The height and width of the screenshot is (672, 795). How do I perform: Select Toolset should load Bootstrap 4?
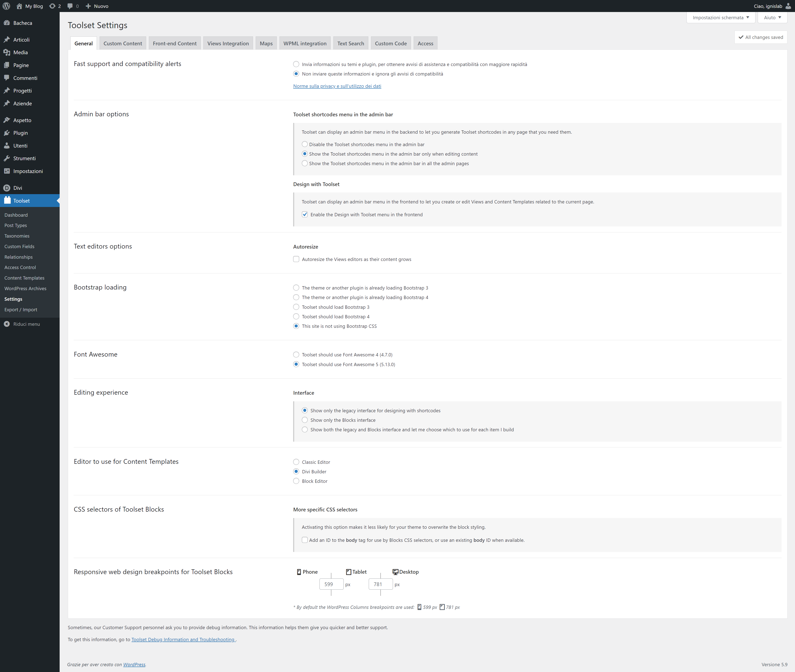[x=296, y=317]
